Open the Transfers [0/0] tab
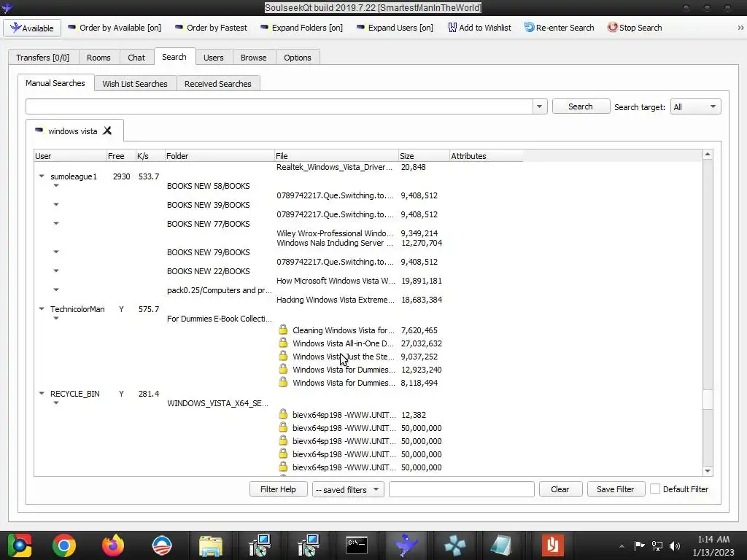The width and height of the screenshot is (747, 560). pyautogui.click(x=42, y=58)
